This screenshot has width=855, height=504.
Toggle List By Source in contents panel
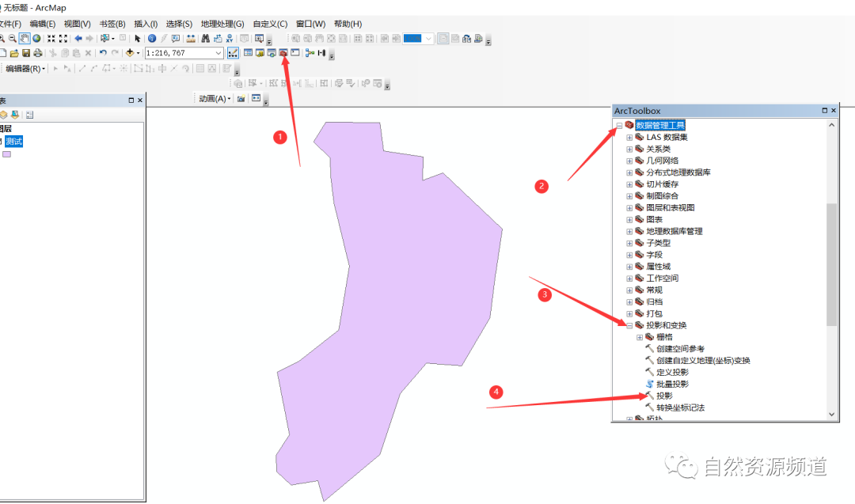point(14,115)
